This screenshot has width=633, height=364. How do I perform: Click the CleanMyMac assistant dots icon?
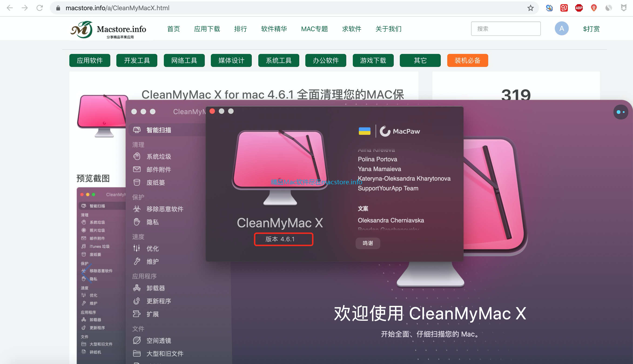[620, 112]
